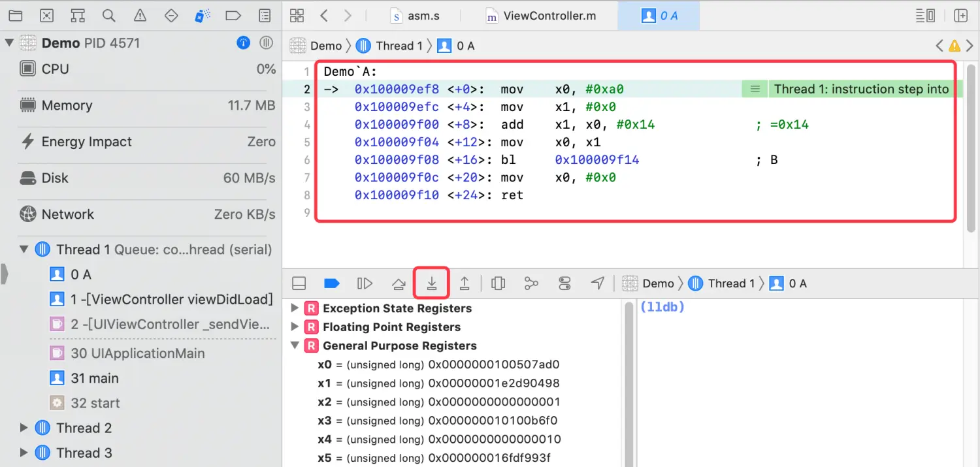Open editor options lines menu
The image size is (980, 467).
pos(925,16)
